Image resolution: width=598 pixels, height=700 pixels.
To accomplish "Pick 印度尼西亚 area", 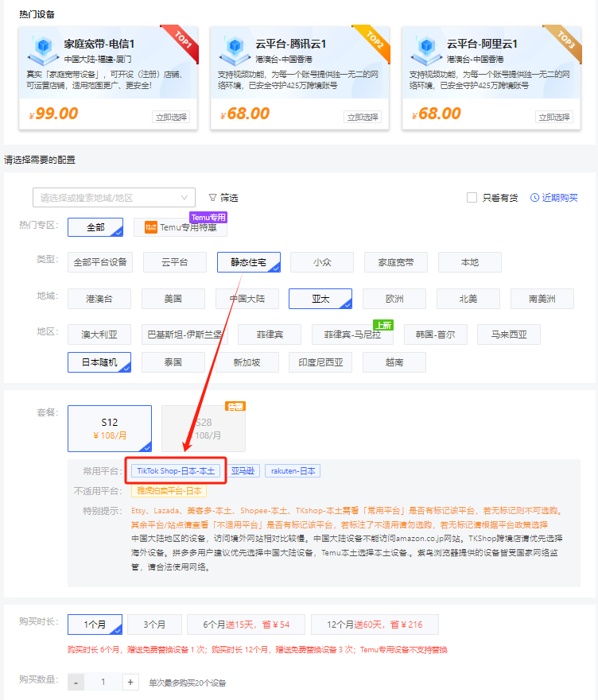I will pos(320,362).
